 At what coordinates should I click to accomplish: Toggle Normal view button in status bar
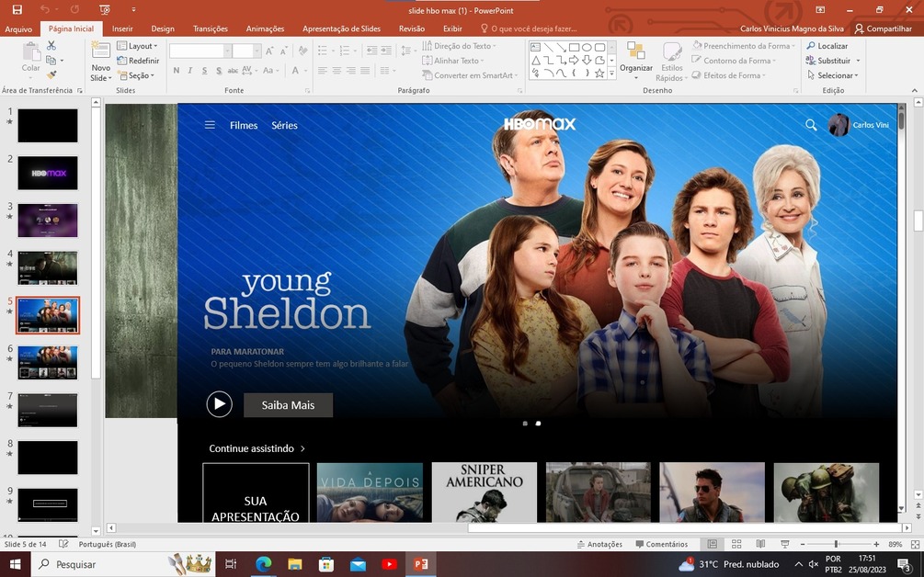(x=712, y=544)
